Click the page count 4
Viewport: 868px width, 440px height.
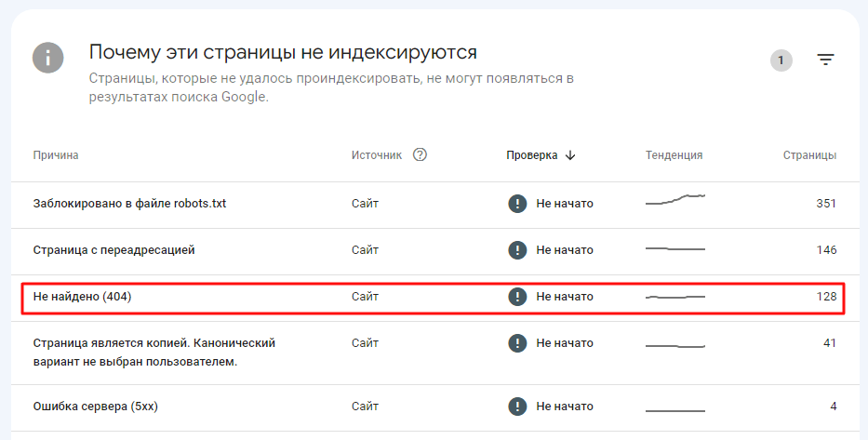pyautogui.click(x=834, y=407)
